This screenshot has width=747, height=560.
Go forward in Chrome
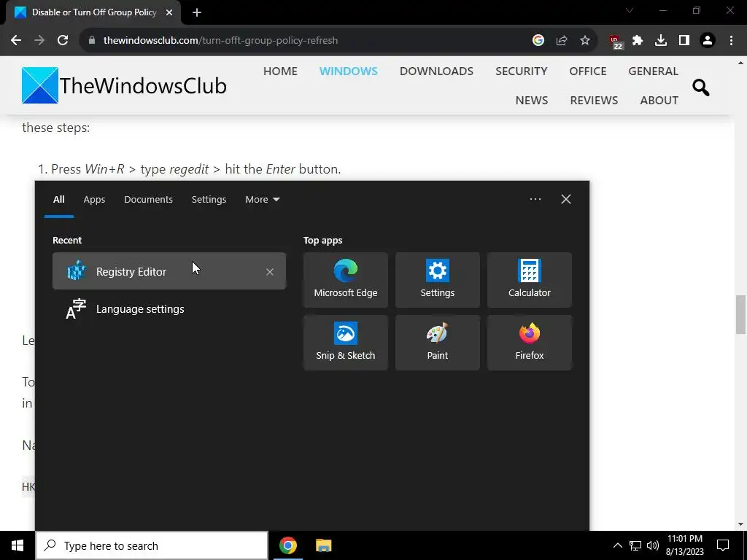click(39, 41)
